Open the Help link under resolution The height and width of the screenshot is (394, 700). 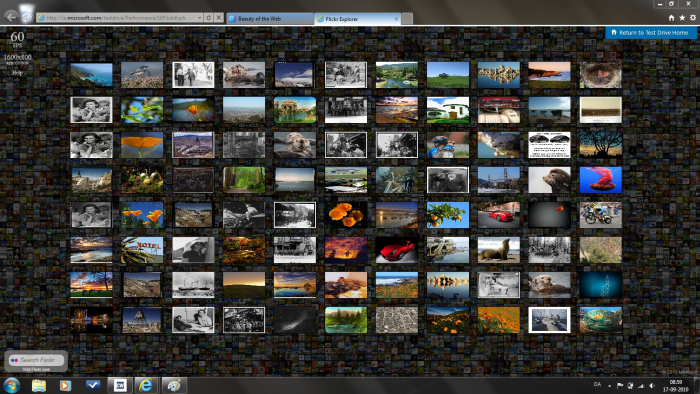(17, 72)
